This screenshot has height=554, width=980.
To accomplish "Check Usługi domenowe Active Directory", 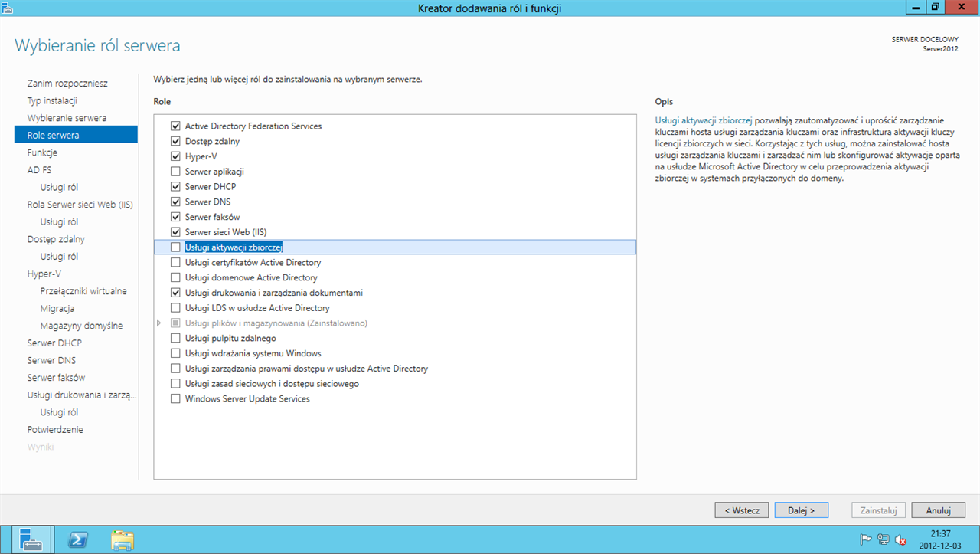I will point(176,277).
